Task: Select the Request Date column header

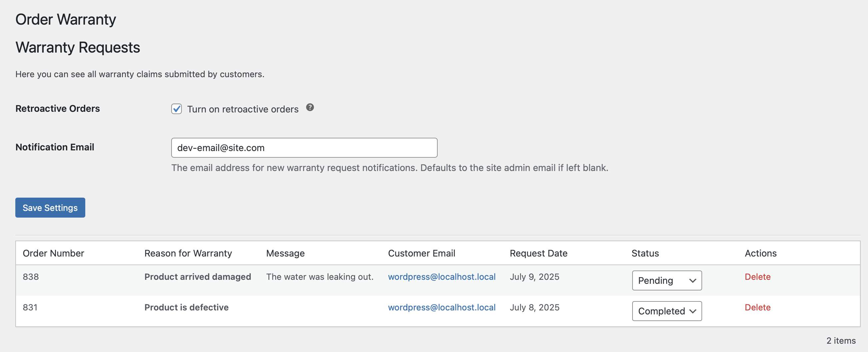Action: click(538, 253)
